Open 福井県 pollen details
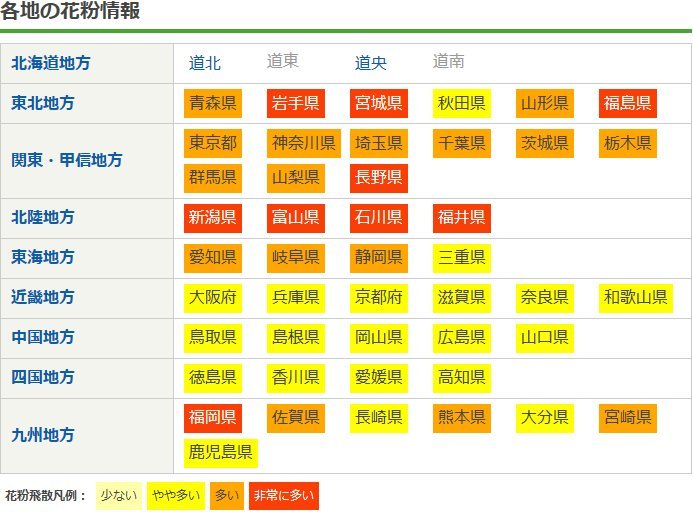693x512 pixels. click(x=461, y=218)
